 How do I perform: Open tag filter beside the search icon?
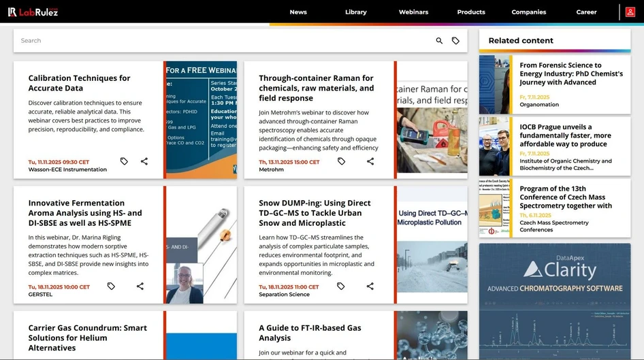(x=455, y=41)
